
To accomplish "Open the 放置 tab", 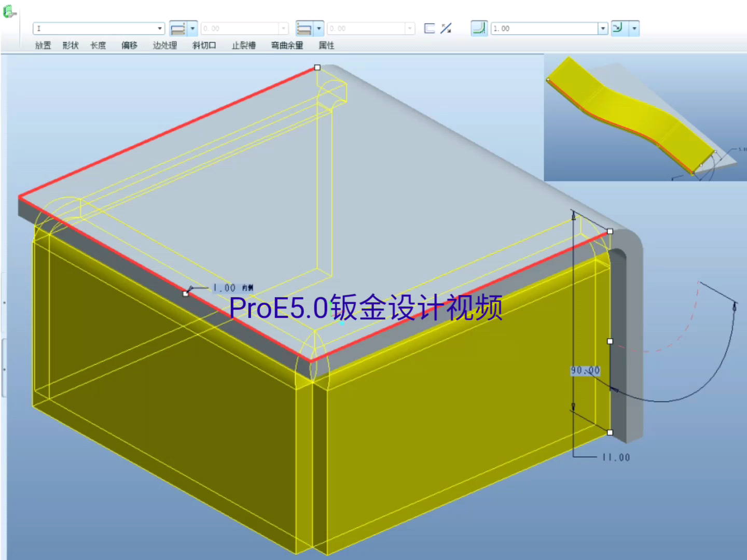I will tap(43, 46).
